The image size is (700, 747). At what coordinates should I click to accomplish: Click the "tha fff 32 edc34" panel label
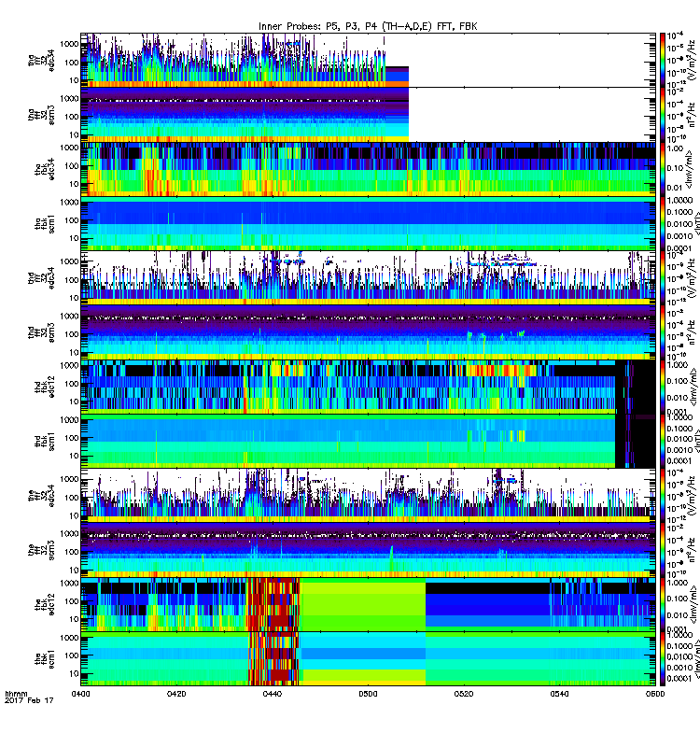pyautogui.click(x=41, y=60)
